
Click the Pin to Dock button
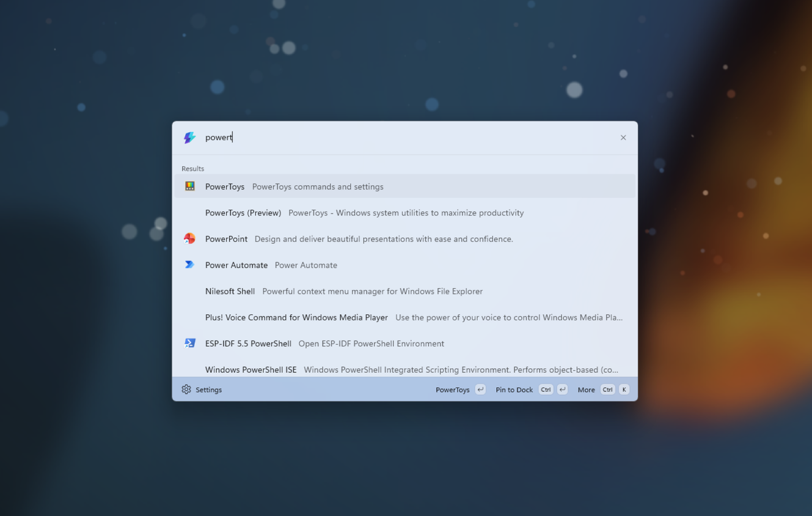coord(532,389)
